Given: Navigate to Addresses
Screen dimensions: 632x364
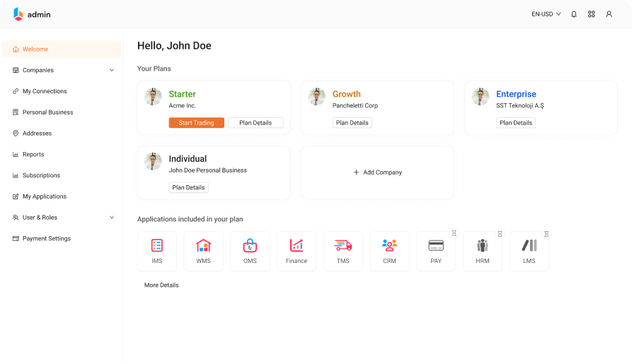Looking at the screenshot, I should [62, 134].
